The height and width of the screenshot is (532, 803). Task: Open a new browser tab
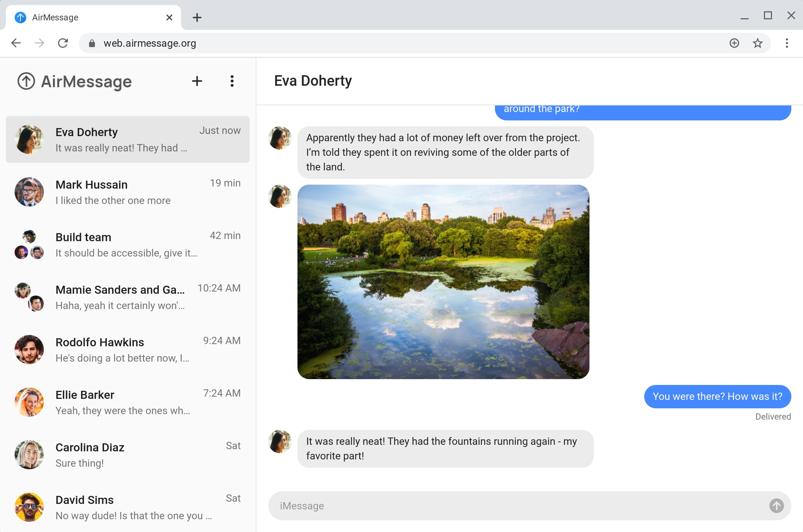[197, 18]
